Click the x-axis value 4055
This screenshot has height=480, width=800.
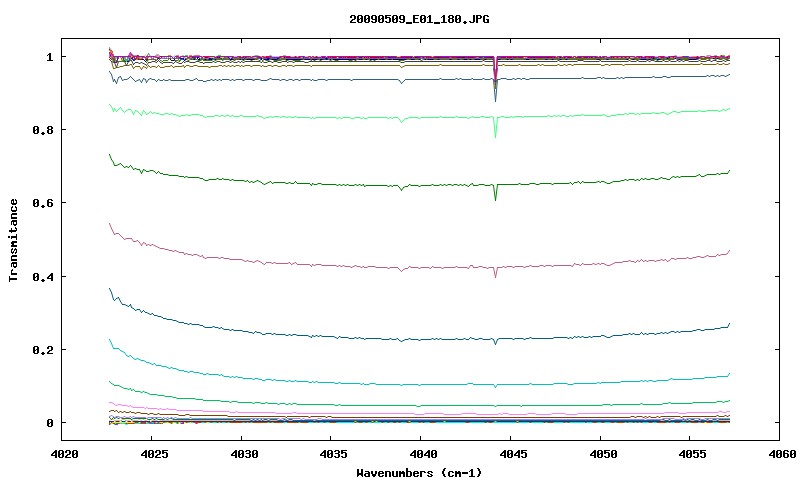(x=692, y=454)
